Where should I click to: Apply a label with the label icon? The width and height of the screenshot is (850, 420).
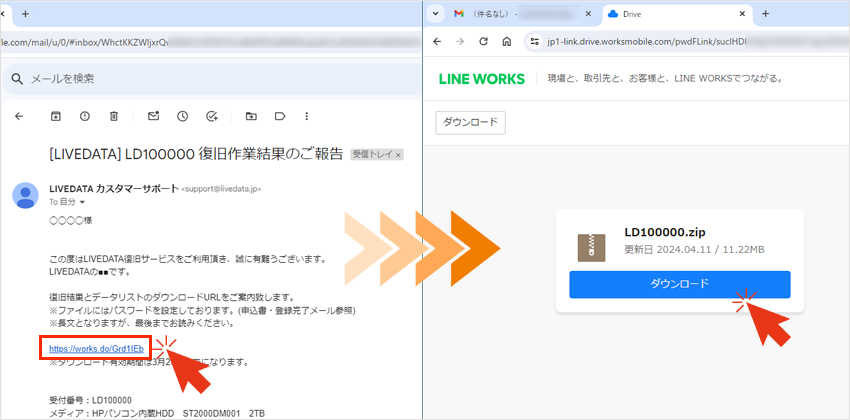[280, 116]
